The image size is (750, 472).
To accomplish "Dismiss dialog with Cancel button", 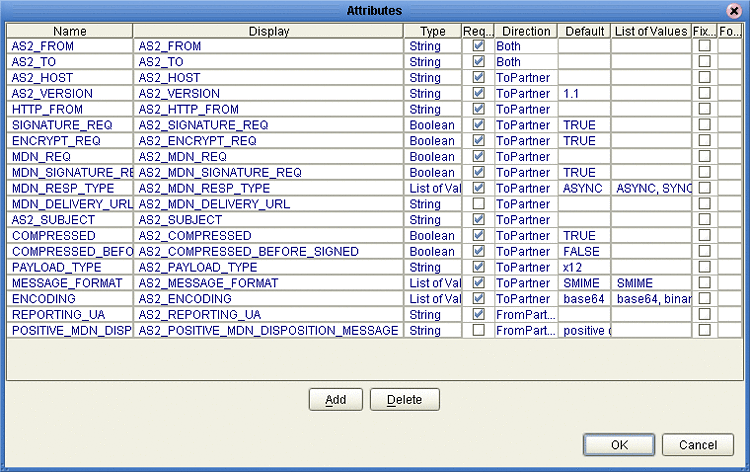I will (698, 445).
